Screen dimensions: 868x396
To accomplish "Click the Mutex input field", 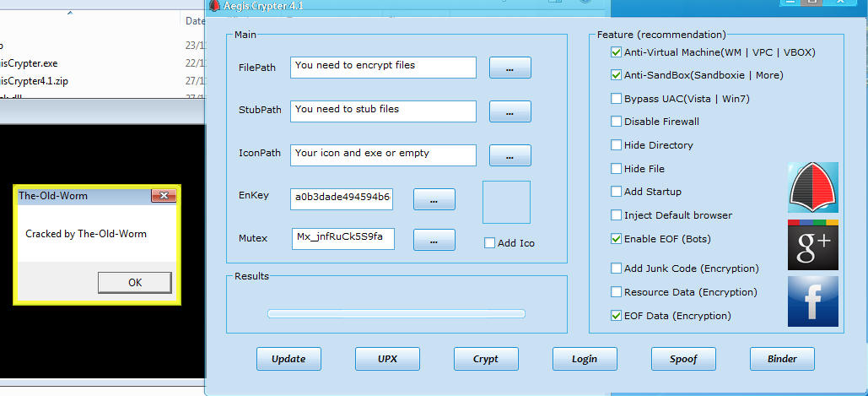I will 343,239.
